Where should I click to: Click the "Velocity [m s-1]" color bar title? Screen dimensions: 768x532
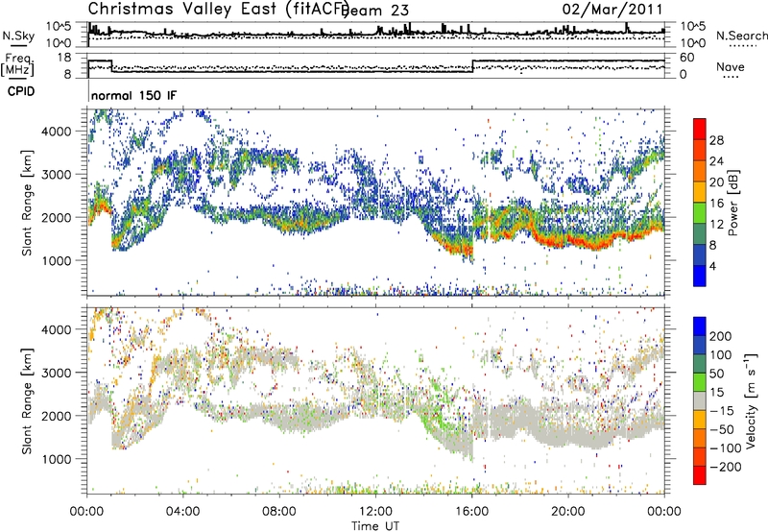click(751, 401)
